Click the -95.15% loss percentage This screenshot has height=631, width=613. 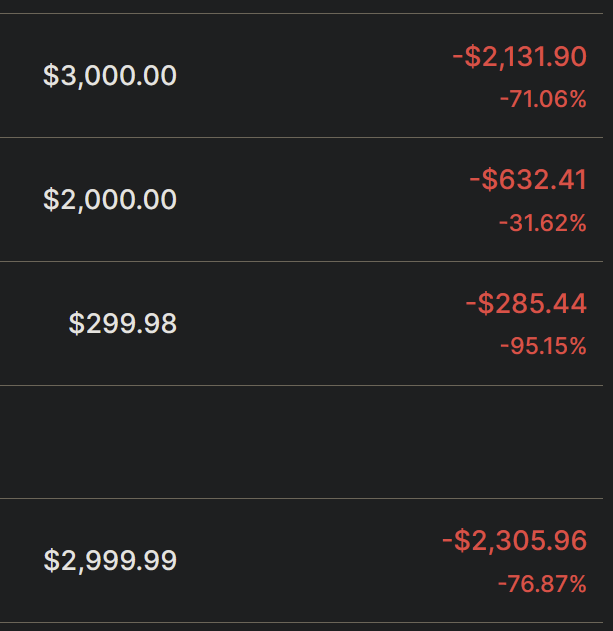(x=542, y=347)
